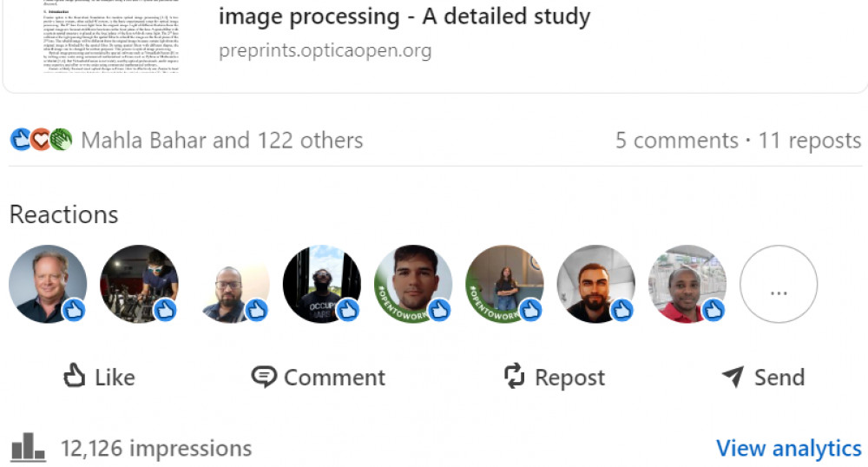
Task: Open View analytics link
Action: click(788, 448)
